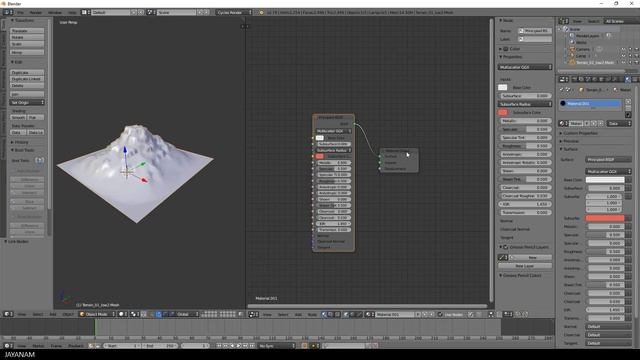Open the Render properties tab icon
Image resolution: width=640 pixels, height=360 pixels.
tap(575, 79)
